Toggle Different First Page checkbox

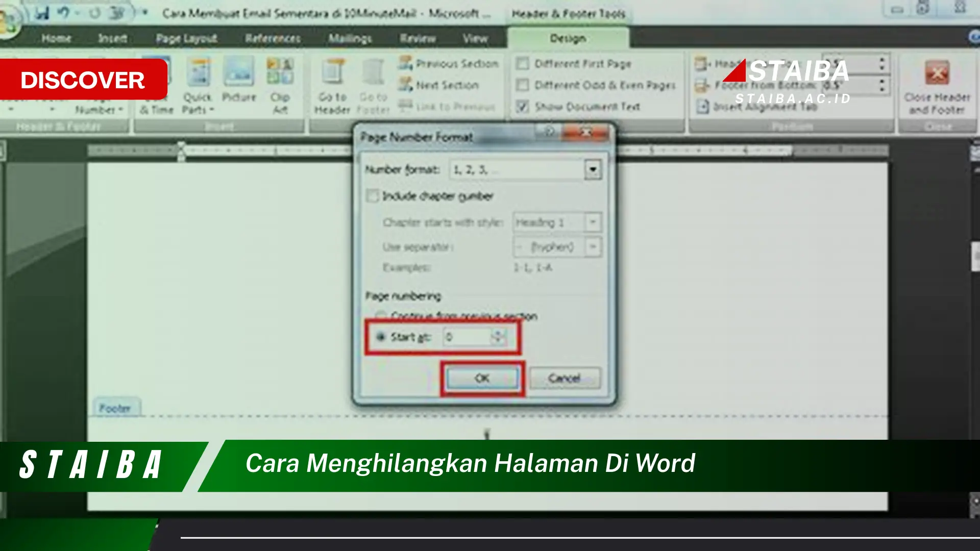coord(522,64)
